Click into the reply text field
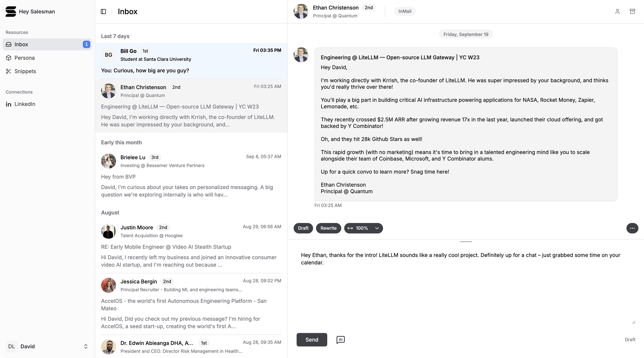This screenshot has height=358, width=644. 465,287
